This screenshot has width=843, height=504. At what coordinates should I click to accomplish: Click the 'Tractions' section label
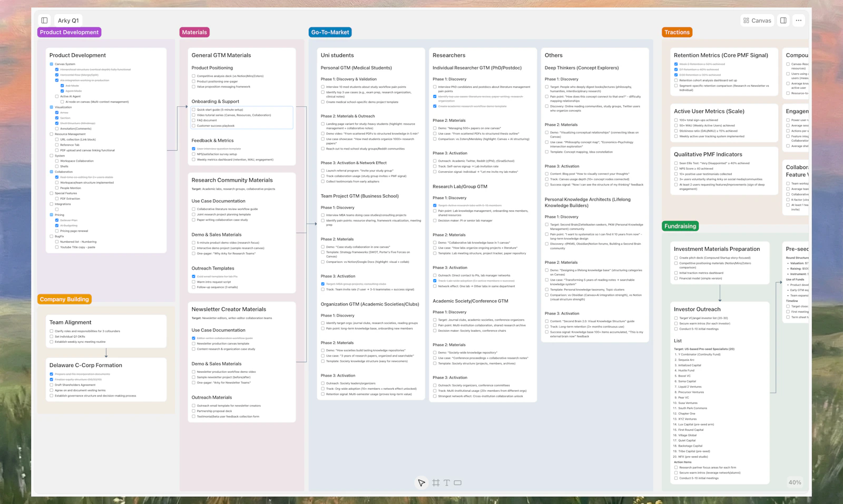tap(677, 32)
